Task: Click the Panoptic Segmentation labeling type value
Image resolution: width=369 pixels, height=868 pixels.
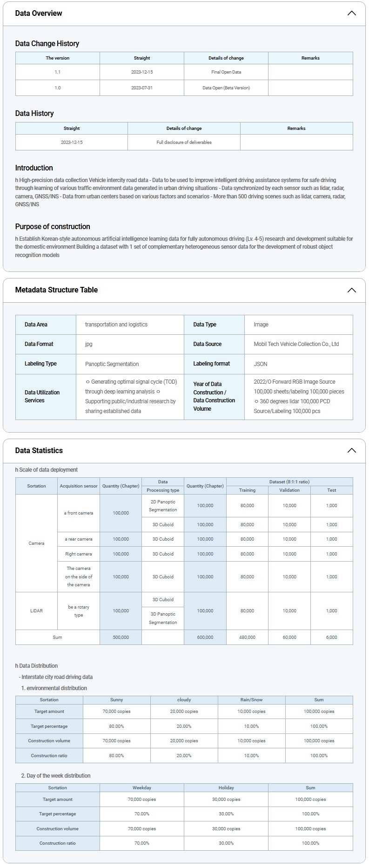Action: click(x=112, y=364)
